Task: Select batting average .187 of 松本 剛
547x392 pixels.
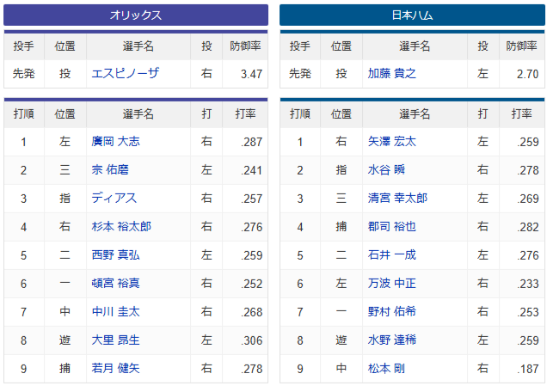Action: [x=528, y=369]
